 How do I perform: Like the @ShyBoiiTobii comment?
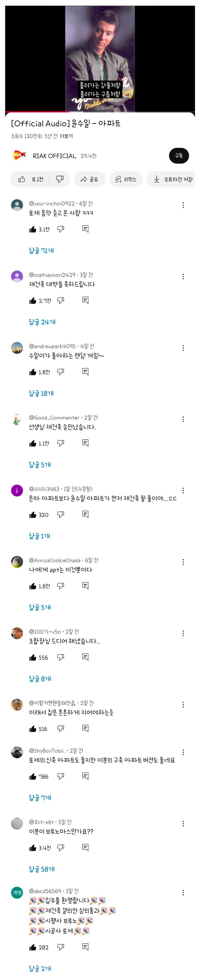click(x=33, y=776)
